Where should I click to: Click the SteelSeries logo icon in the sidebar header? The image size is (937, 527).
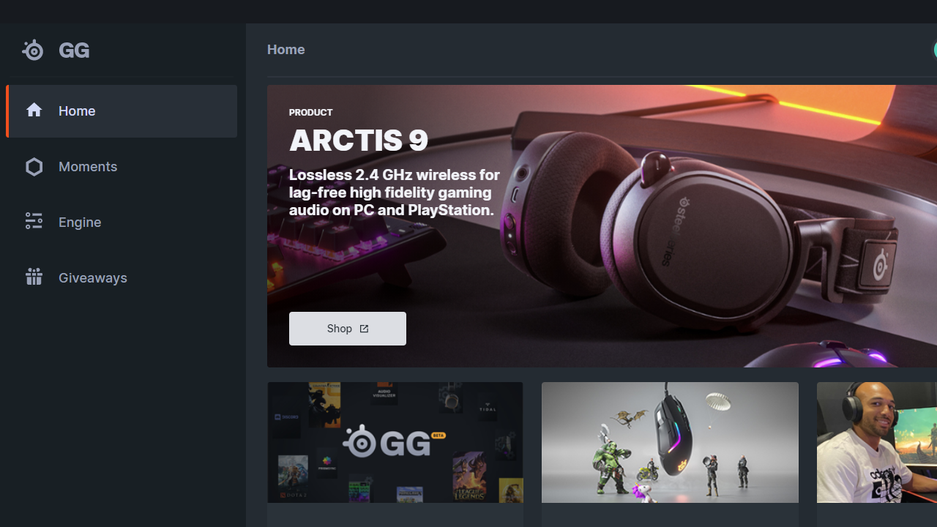coord(33,51)
